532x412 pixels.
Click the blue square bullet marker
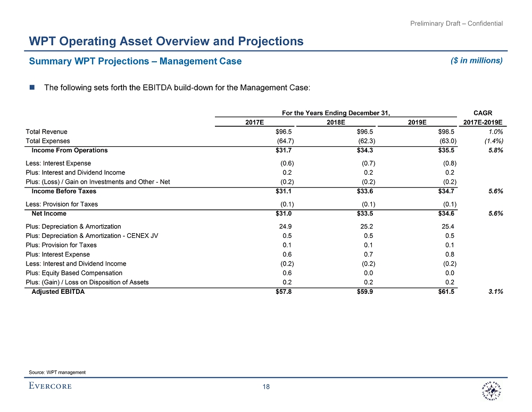coord(32,87)
